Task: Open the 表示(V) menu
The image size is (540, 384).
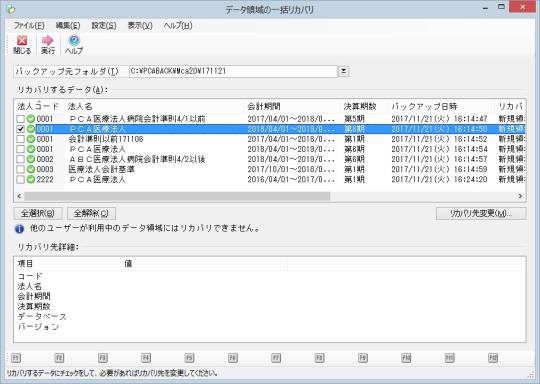Action: [140, 26]
